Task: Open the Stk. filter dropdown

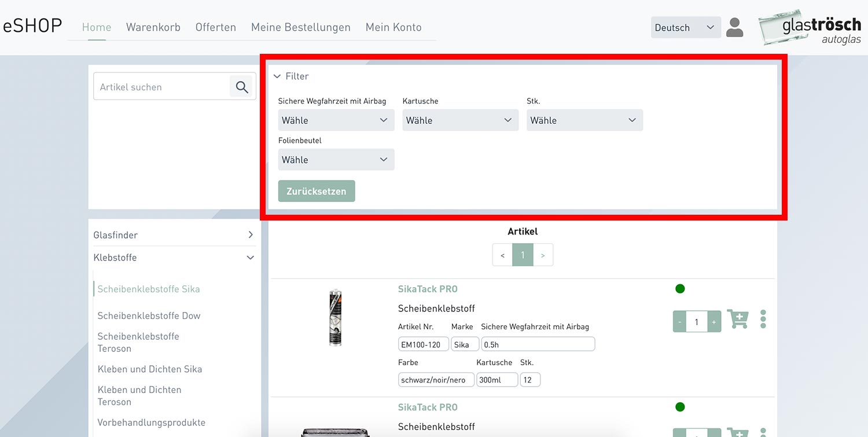Action: click(x=584, y=120)
